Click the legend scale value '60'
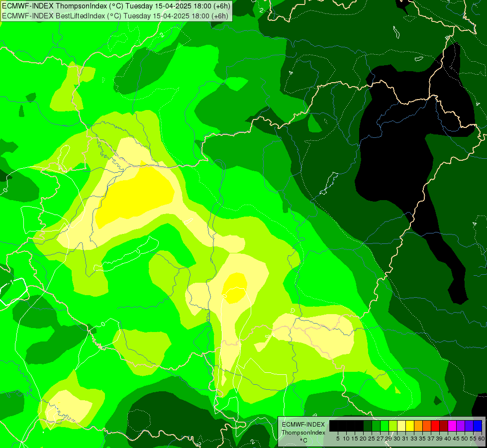Image resolution: width=487 pixels, height=448 pixels. 482,439
